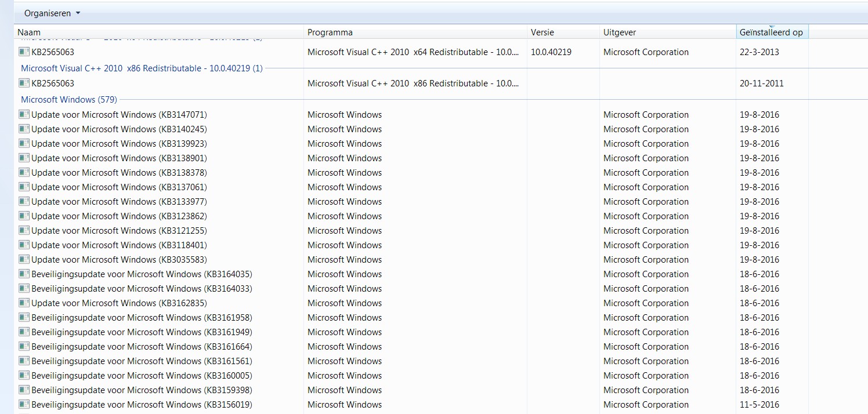
Task: Click the update icon for KB3118401
Action: click(x=24, y=245)
